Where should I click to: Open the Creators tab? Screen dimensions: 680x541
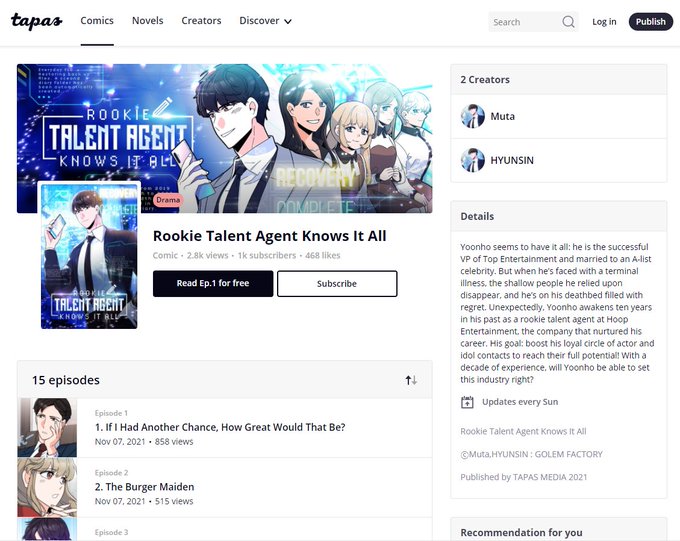pyautogui.click(x=201, y=21)
